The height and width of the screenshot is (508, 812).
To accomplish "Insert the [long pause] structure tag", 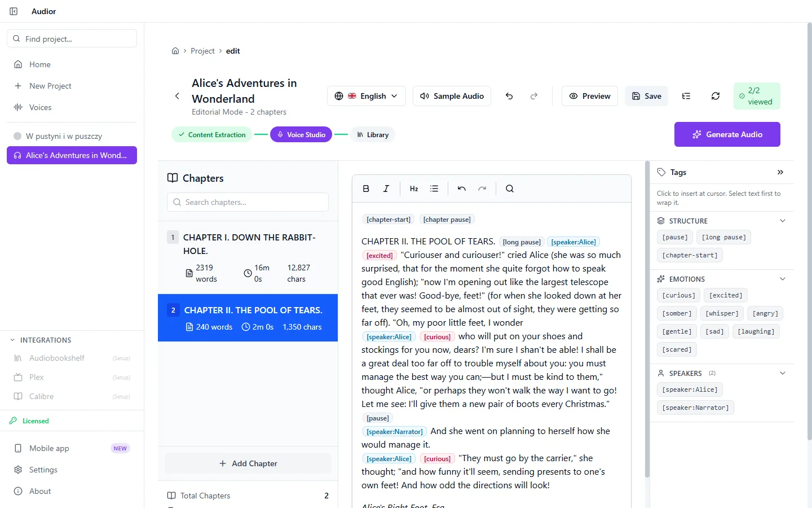I will [x=723, y=237].
